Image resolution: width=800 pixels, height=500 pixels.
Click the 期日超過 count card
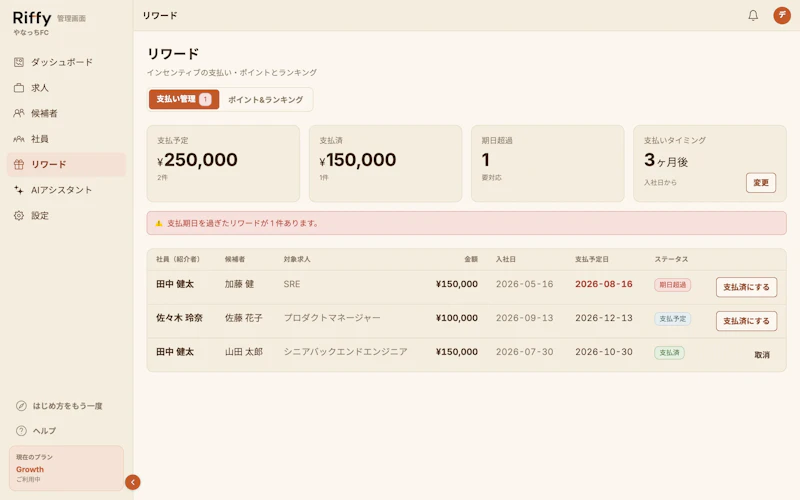[x=547, y=163]
